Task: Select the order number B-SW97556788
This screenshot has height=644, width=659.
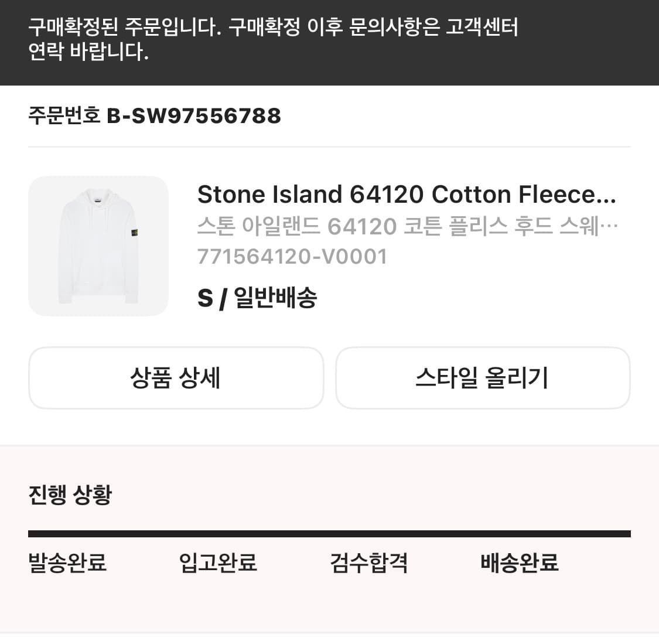Action: click(194, 115)
